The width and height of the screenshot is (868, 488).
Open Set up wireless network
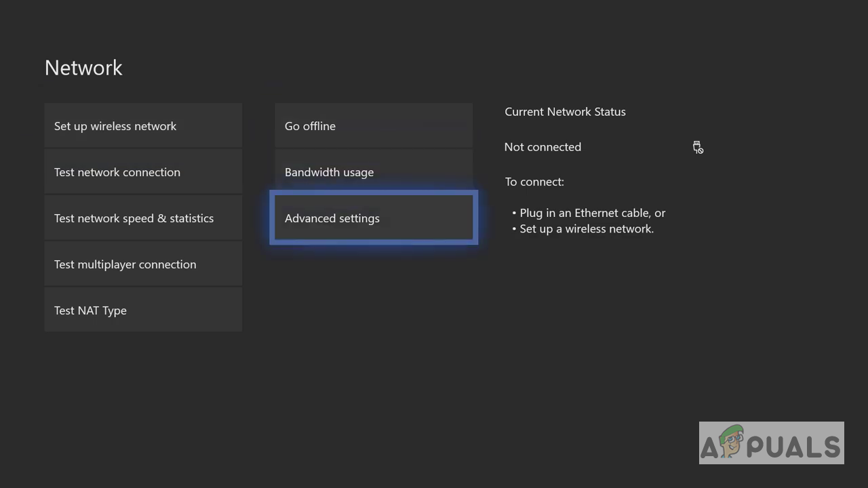[x=143, y=126]
